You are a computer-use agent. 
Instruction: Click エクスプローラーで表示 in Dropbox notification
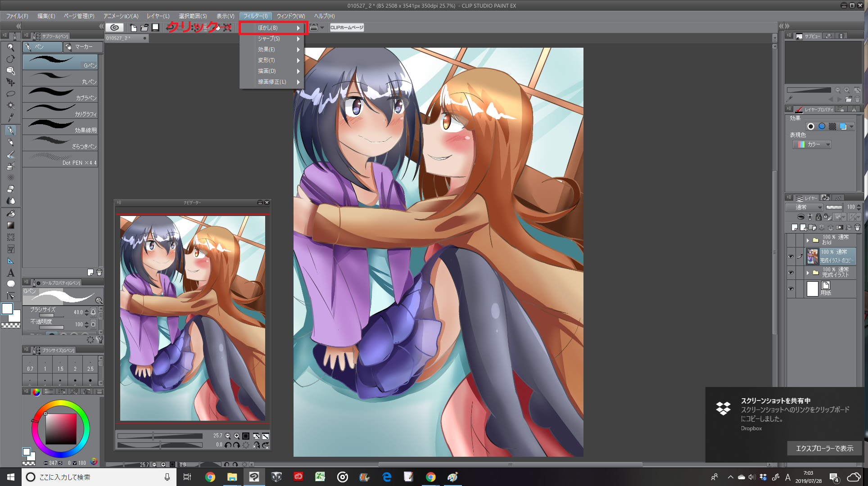(824, 448)
